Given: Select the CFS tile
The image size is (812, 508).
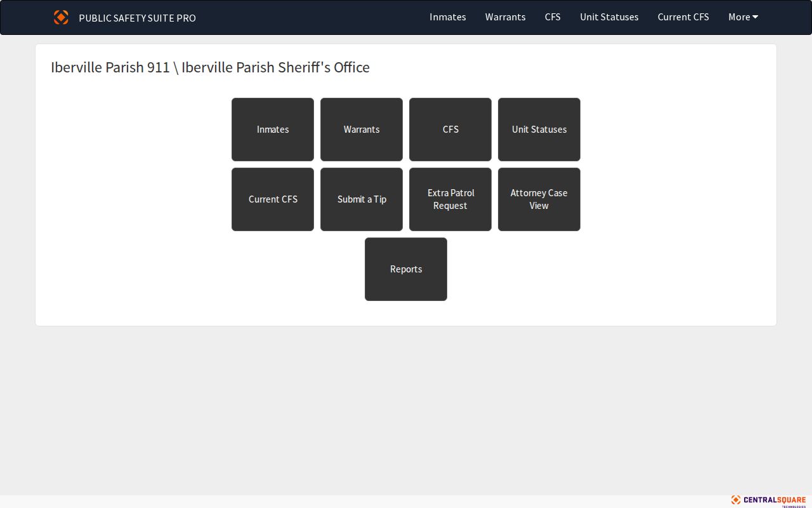Looking at the screenshot, I should click(450, 130).
